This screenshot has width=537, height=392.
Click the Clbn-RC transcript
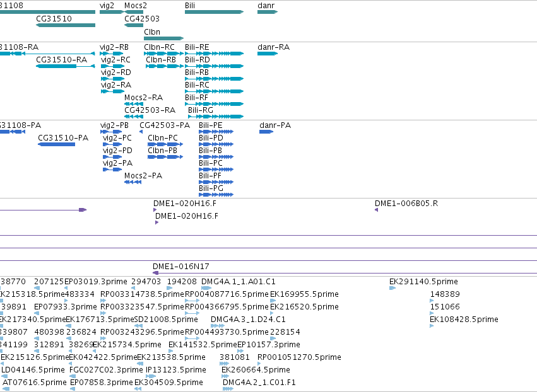click(x=163, y=54)
